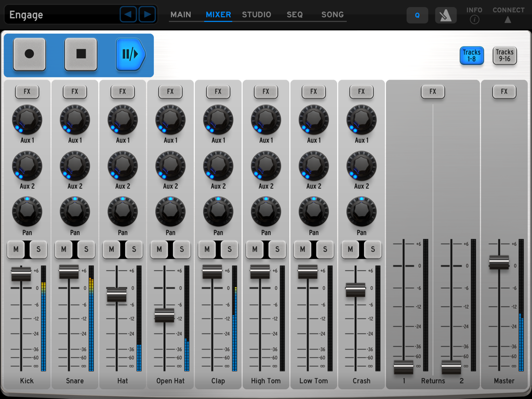Screen dimensions: 532x399
Task: Mute the Kick channel
Action: [x=16, y=249]
